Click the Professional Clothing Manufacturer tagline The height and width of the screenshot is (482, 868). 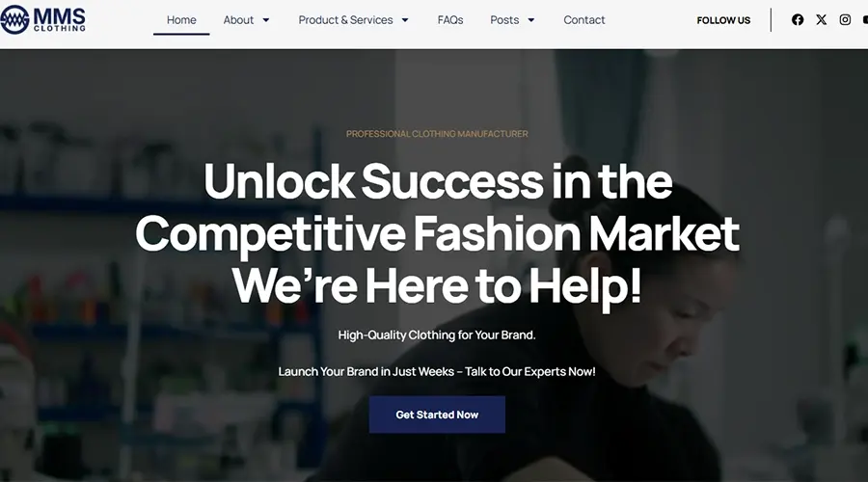point(437,134)
